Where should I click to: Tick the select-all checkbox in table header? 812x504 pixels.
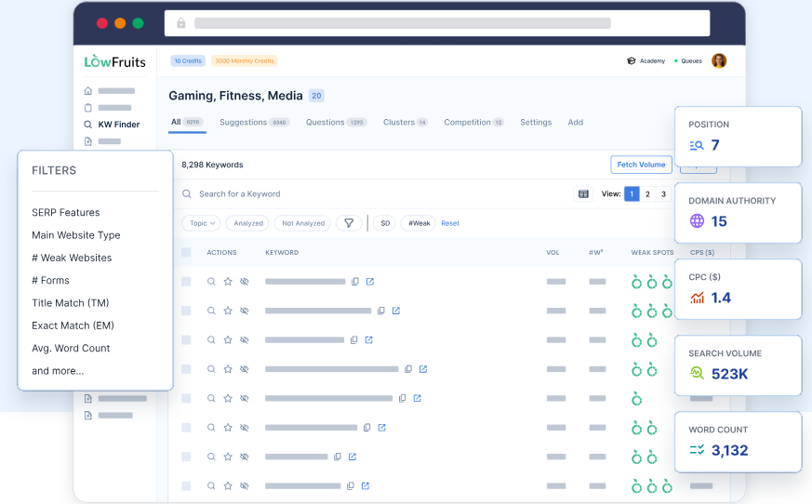coord(186,252)
